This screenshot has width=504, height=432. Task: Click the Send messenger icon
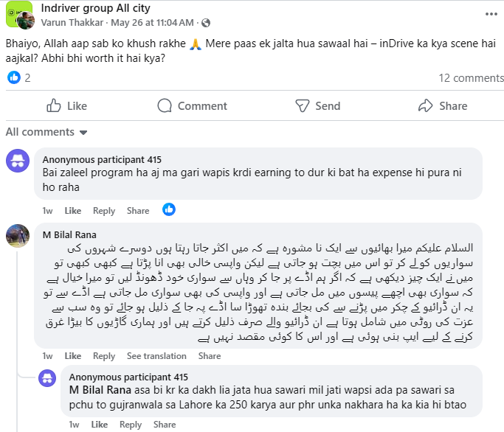click(302, 105)
